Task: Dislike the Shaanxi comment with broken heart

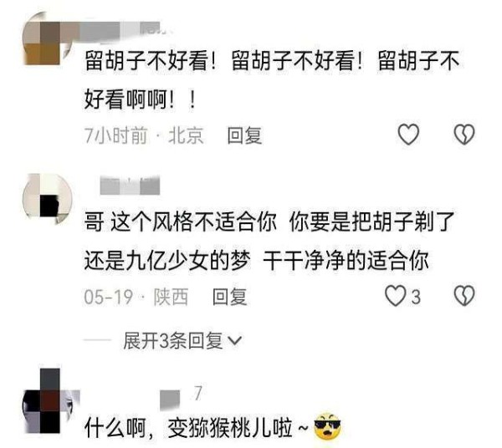Action: click(464, 296)
